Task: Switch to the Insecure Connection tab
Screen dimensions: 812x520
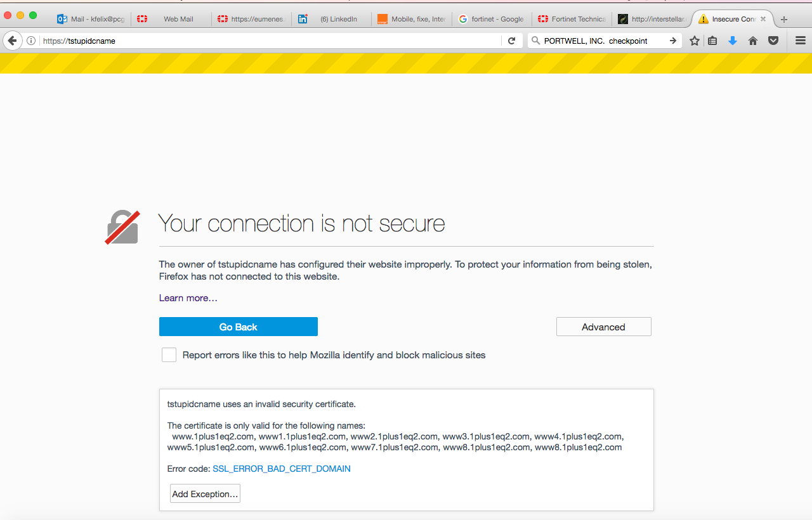Action: click(730, 19)
